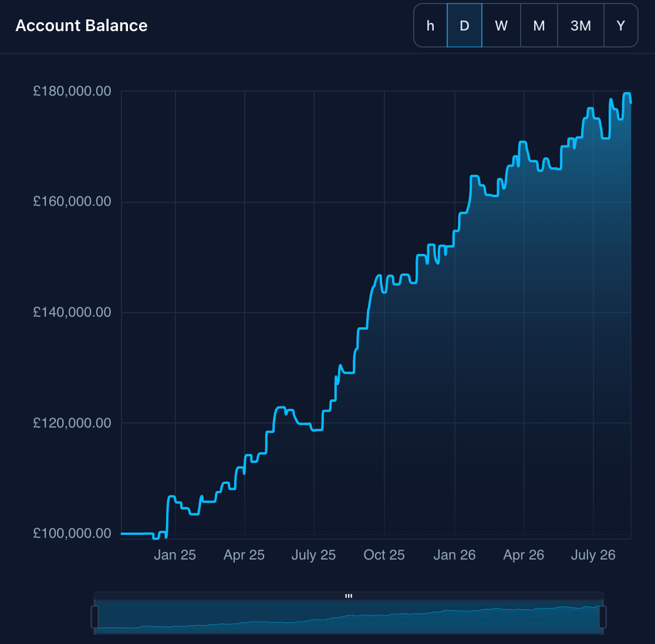Click the 'Apr 26' x-axis label
This screenshot has height=644, width=655.
pyautogui.click(x=524, y=555)
